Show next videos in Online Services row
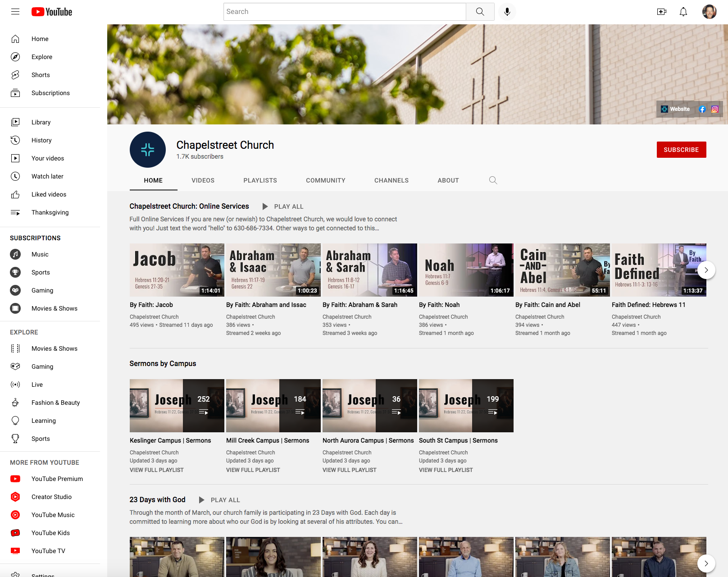The width and height of the screenshot is (728, 577). (x=706, y=270)
